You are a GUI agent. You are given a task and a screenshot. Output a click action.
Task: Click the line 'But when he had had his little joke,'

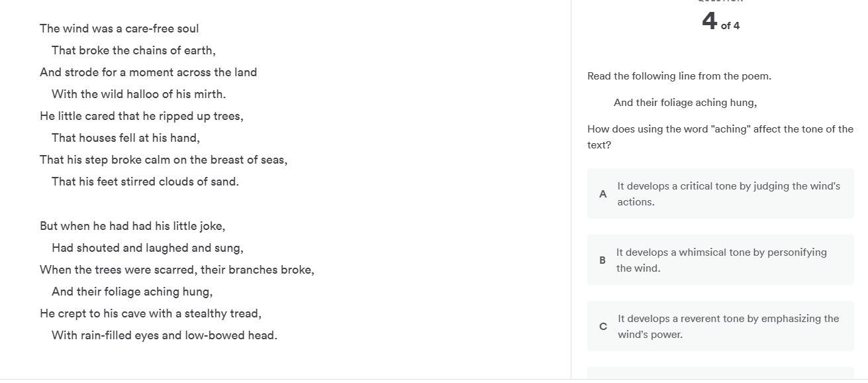[132, 225]
